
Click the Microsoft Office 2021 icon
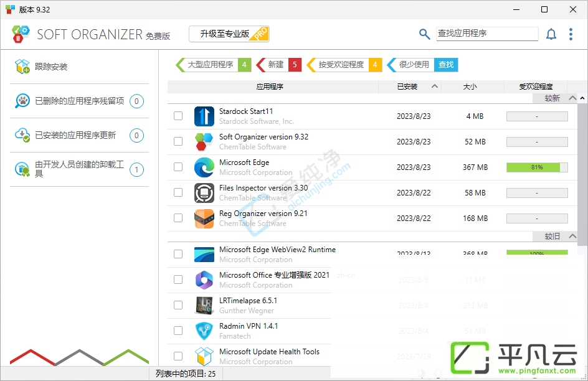(204, 280)
